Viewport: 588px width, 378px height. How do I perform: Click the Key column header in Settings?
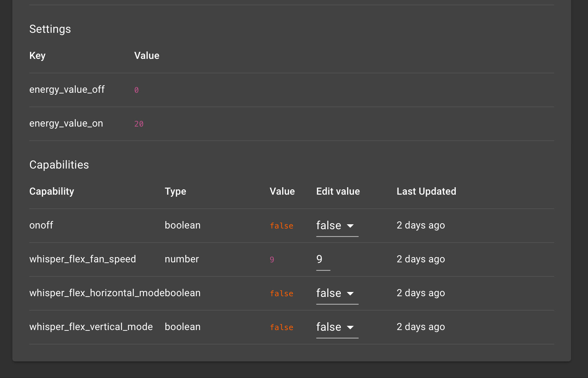(x=37, y=56)
